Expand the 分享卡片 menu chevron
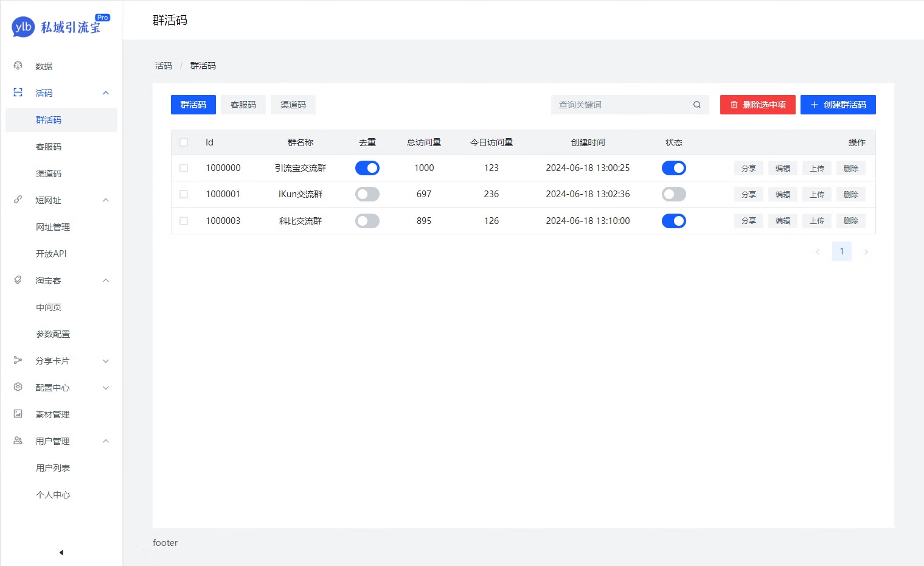Screen dimensions: 924x566 click(x=106, y=361)
